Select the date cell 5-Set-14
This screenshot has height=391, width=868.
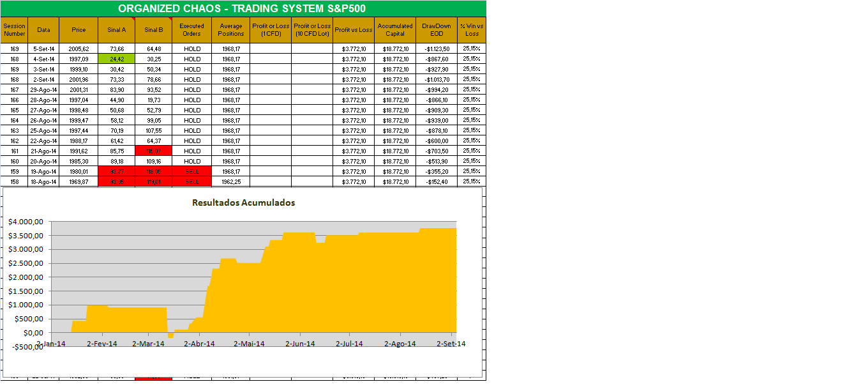pos(44,49)
